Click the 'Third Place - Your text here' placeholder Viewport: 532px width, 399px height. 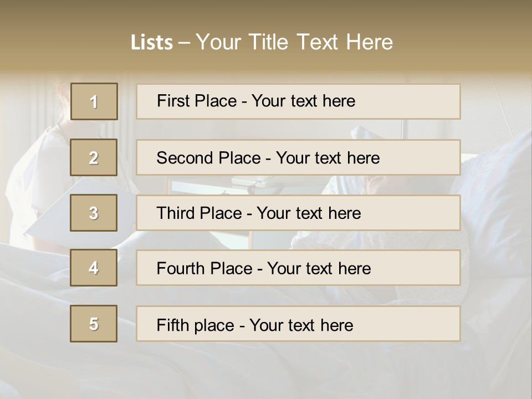[298, 213]
